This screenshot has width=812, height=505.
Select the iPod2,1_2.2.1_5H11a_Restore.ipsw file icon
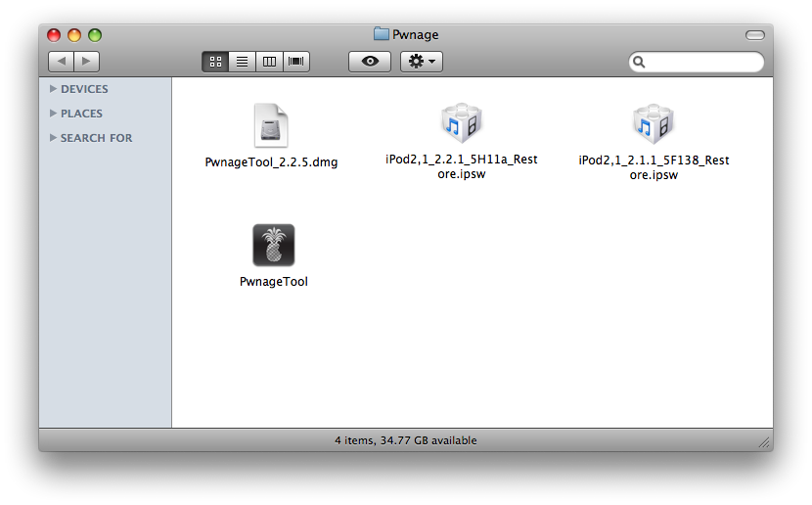pyautogui.click(x=461, y=124)
